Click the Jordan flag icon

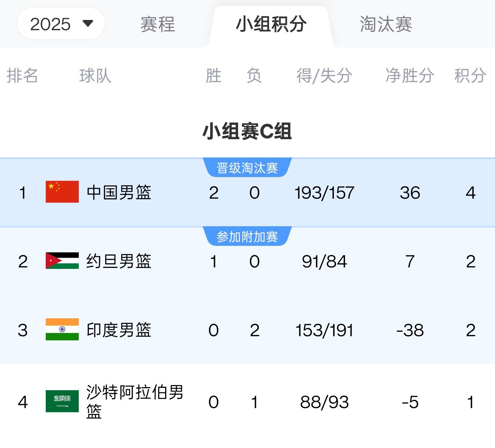[62, 261]
